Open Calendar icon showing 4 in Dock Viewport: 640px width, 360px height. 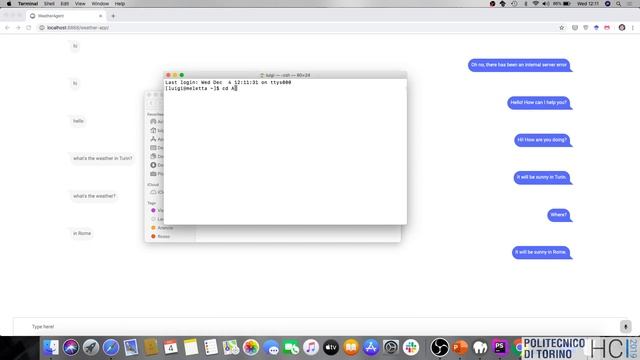pyautogui.click(x=171, y=347)
